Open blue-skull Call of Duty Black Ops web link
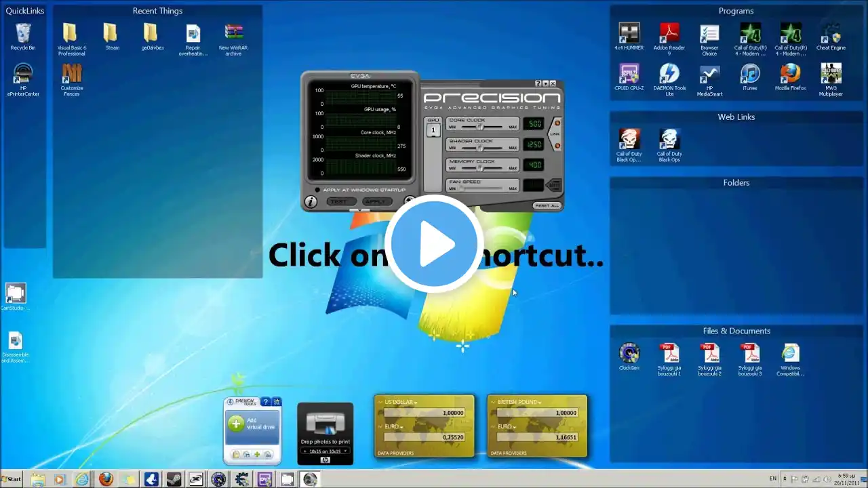 coord(669,145)
